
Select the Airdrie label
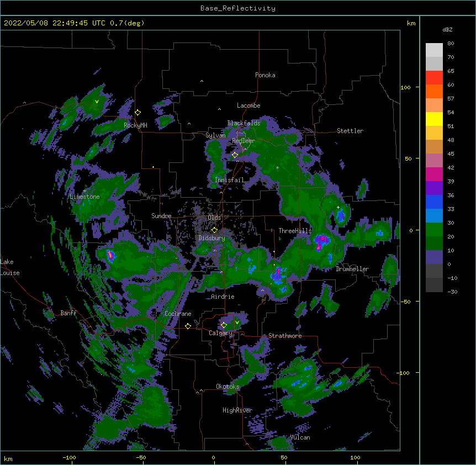(223, 297)
